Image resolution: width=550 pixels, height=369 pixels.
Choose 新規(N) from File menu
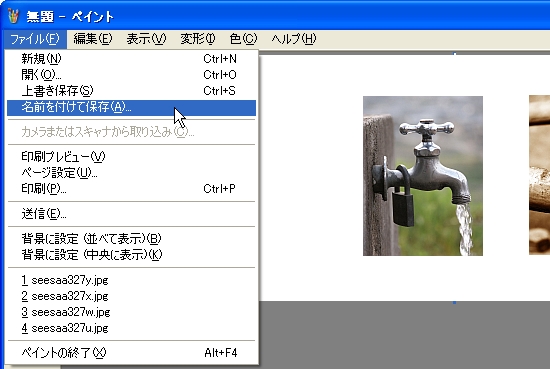coord(131,59)
